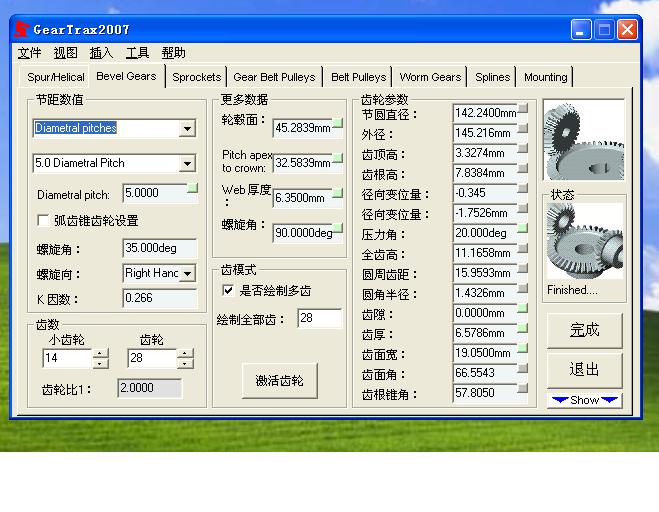This screenshot has width=659, height=512.
Task: Click the green indicator beside 轮毂面 value
Action: click(x=337, y=123)
